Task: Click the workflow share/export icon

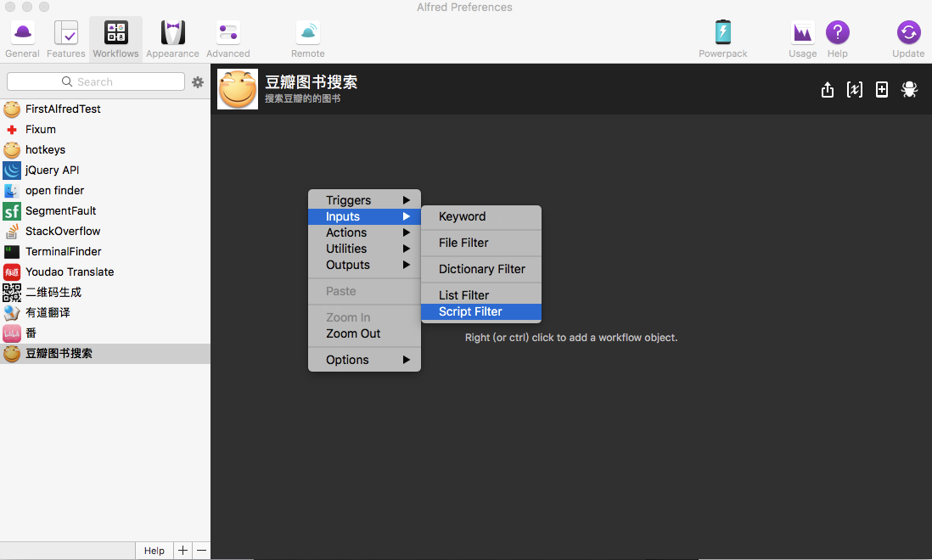Action: 828,90
